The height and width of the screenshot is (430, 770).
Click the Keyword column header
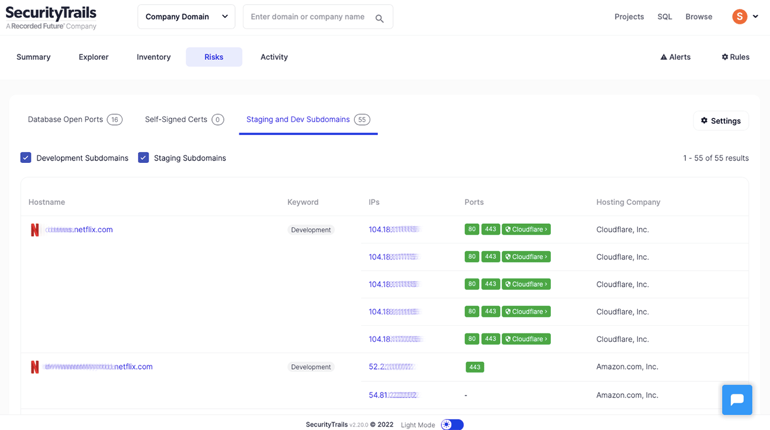point(302,202)
